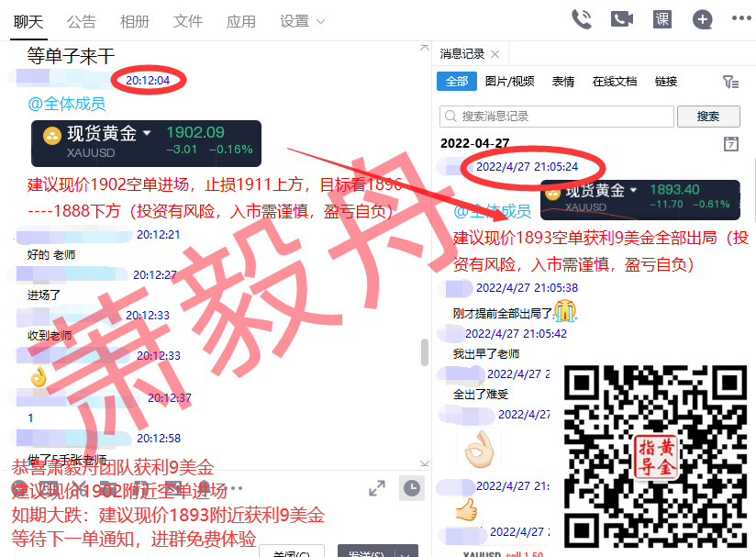Switch to the 公告 tab
This screenshot has height=557, width=756.
[82, 21]
